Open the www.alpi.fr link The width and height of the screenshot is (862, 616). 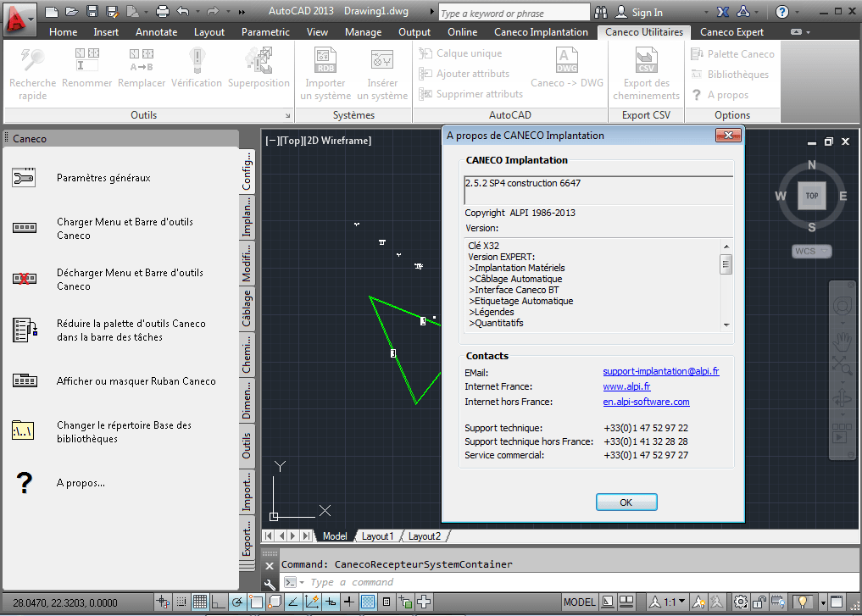pyautogui.click(x=626, y=386)
